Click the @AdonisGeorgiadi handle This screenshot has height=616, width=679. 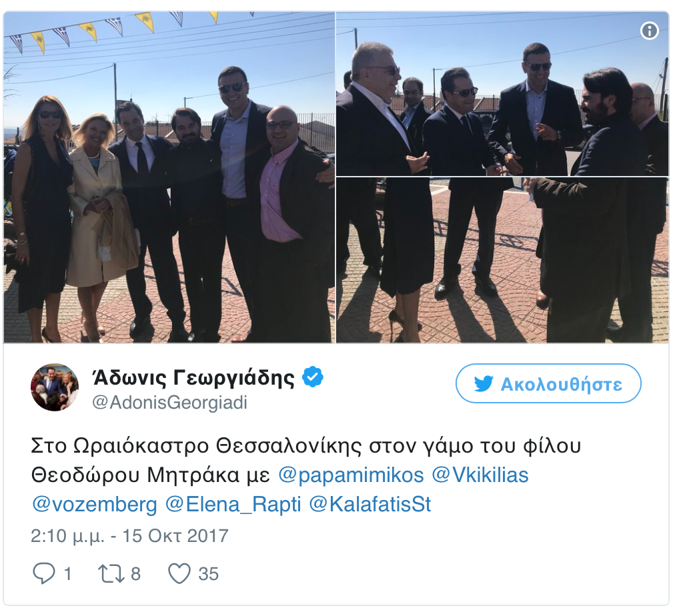point(169,403)
